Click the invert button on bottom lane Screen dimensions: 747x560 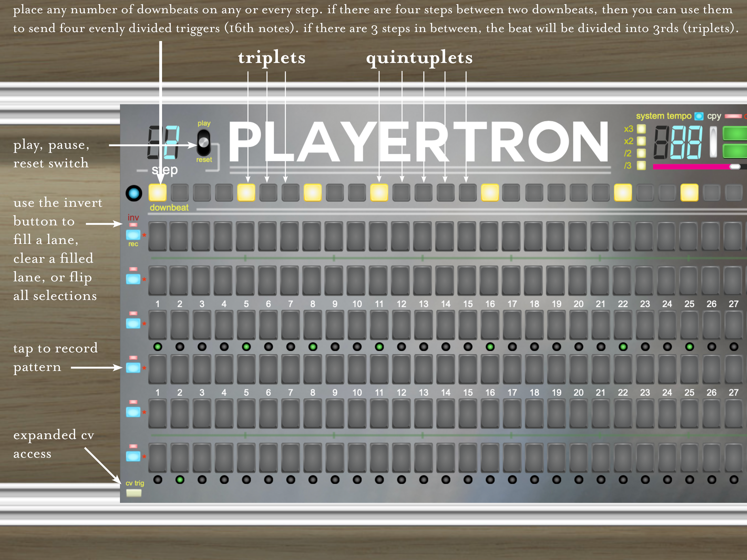click(x=133, y=446)
